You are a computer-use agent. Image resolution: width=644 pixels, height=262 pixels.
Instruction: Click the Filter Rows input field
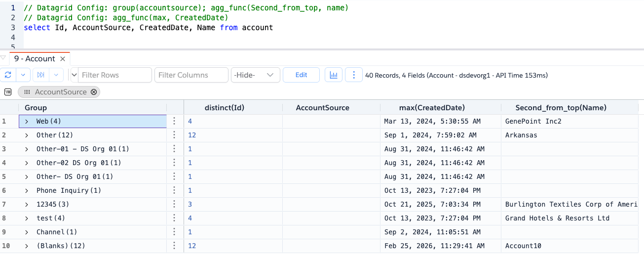point(115,75)
